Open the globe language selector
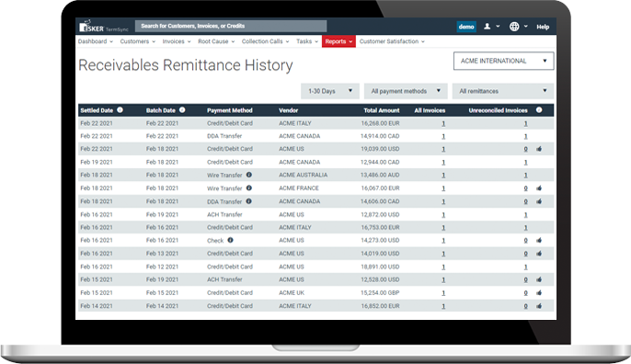 [x=519, y=27]
